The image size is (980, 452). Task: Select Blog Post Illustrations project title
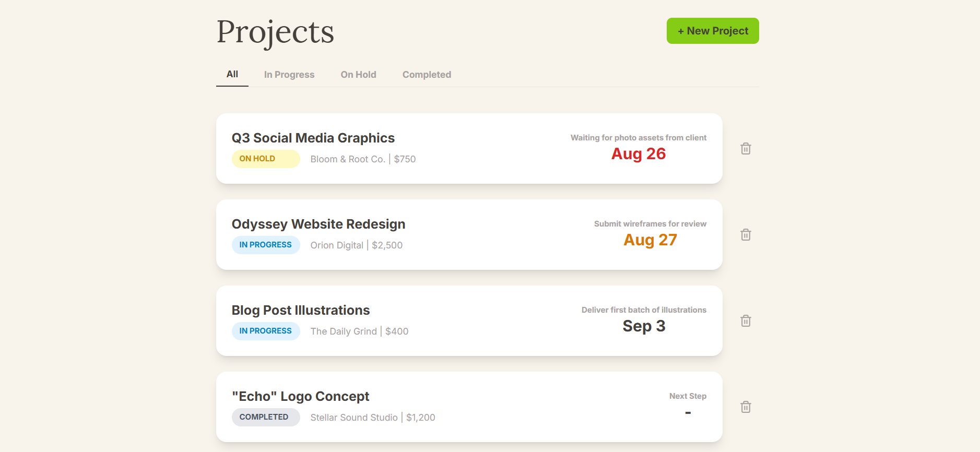pyautogui.click(x=300, y=310)
